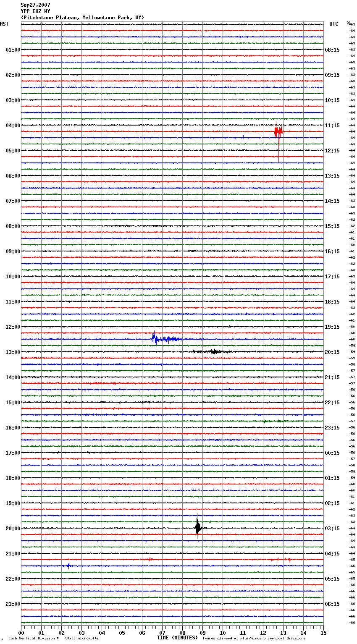Click the DC offset column header

349,23
